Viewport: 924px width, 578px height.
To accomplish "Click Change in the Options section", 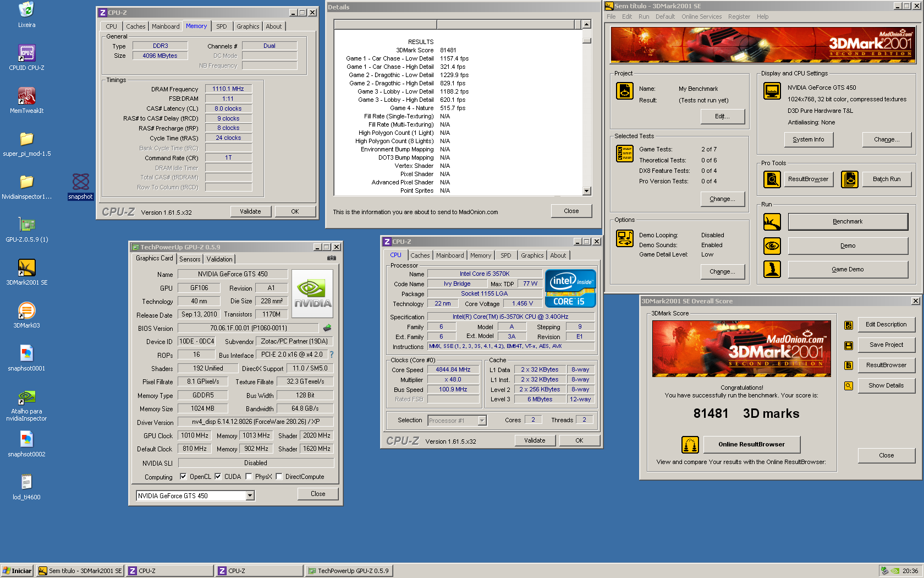I will click(x=722, y=272).
